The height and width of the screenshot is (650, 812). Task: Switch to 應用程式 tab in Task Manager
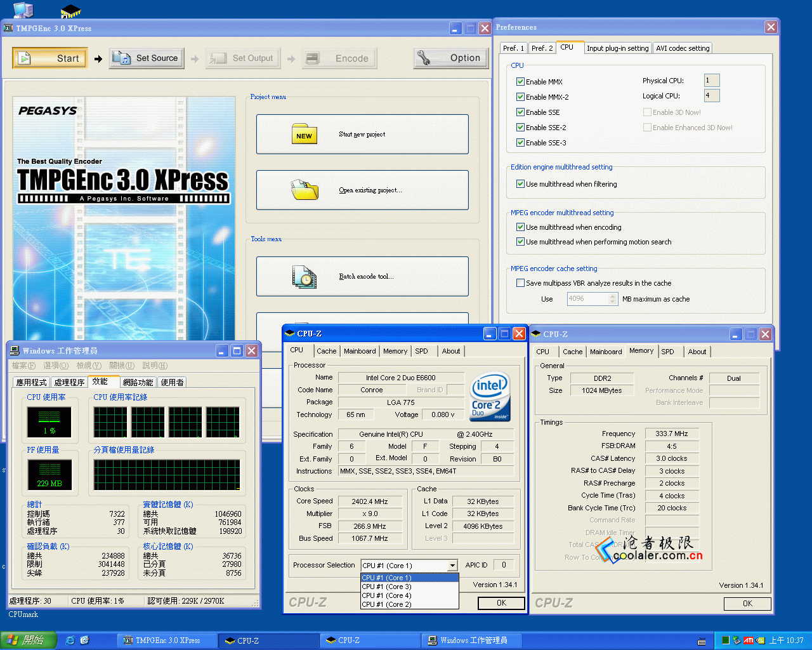point(32,382)
